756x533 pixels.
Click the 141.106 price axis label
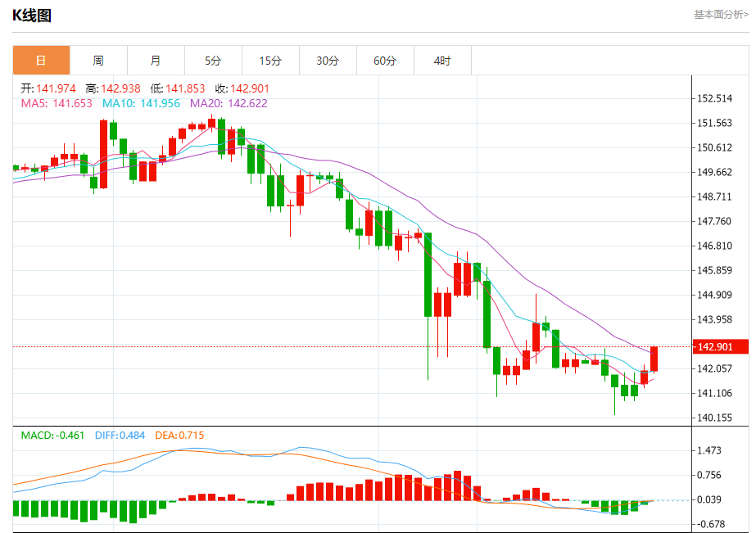coord(714,393)
